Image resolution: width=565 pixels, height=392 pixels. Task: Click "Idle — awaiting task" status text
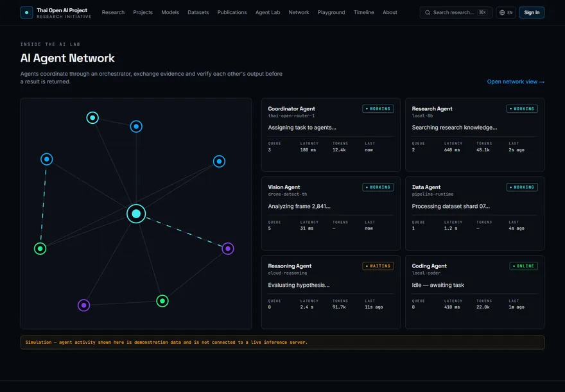coord(438,285)
